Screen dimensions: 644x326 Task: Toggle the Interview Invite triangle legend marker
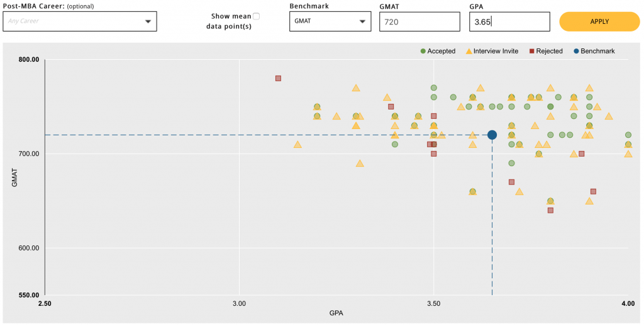point(469,51)
